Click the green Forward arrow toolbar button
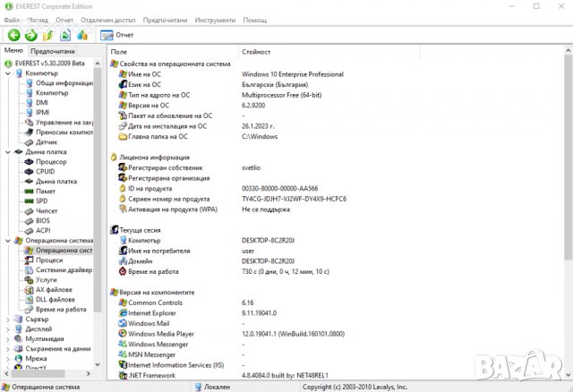 tap(30, 35)
